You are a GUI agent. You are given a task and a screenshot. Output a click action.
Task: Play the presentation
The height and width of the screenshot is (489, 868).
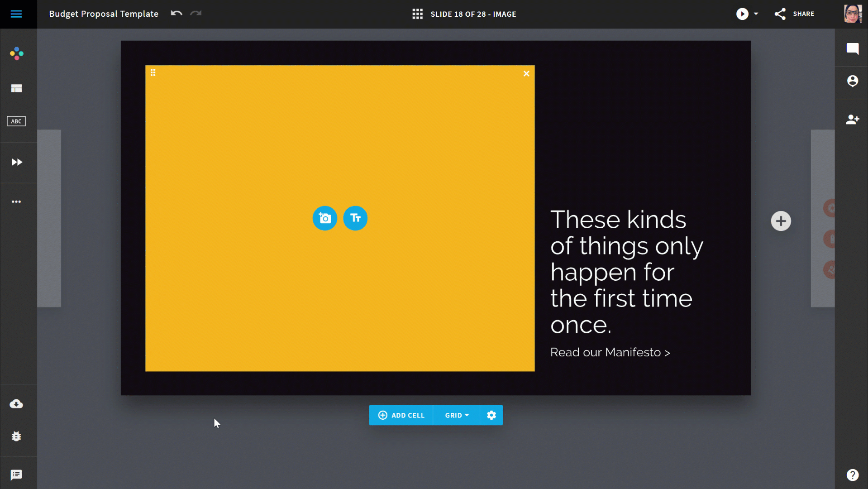tap(742, 14)
